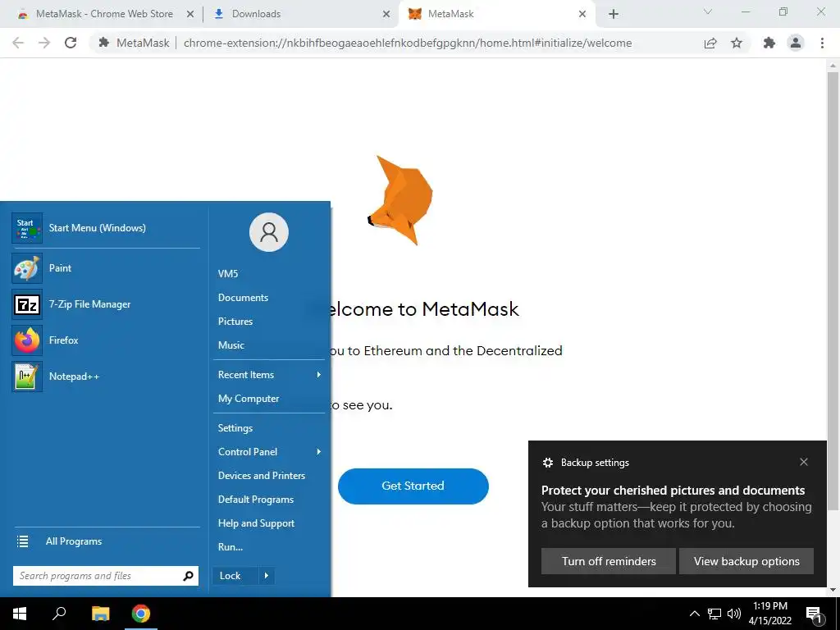The image size is (840, 630).
Task: Open File Explorer from the taskbar
Action: [100, 614]
